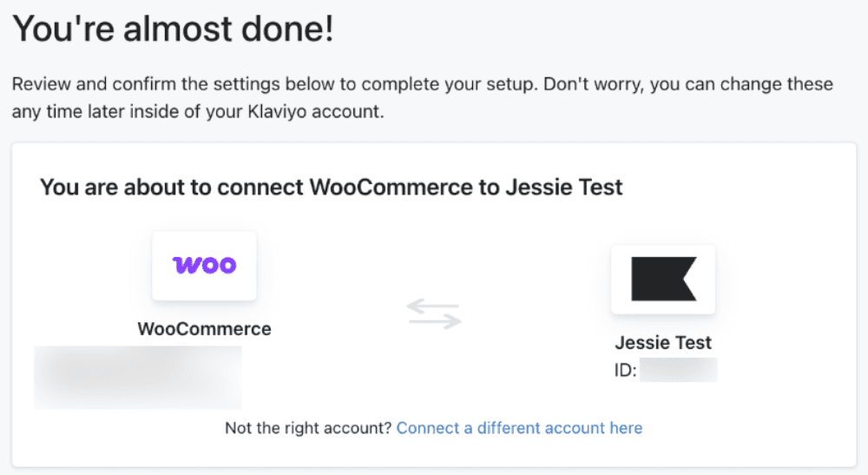Click the bidirectional sync arrows icon
The image size is (868, 475).
434,313
